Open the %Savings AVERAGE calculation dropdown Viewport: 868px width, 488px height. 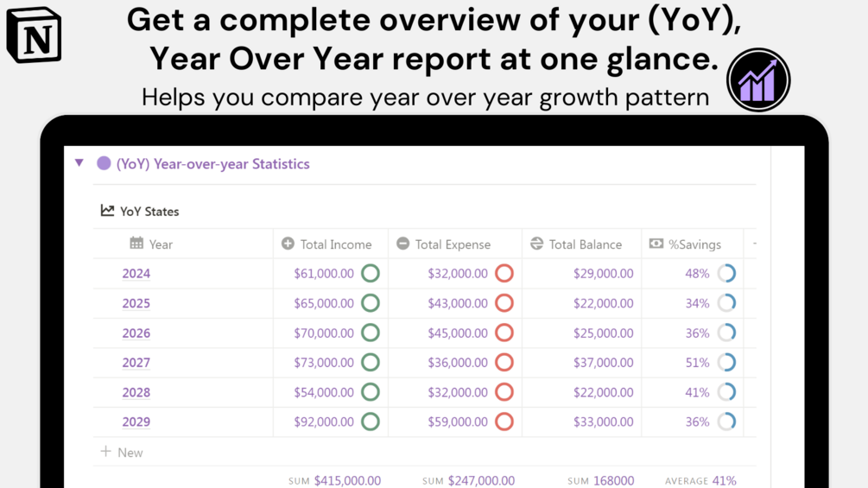click(700, 480)
